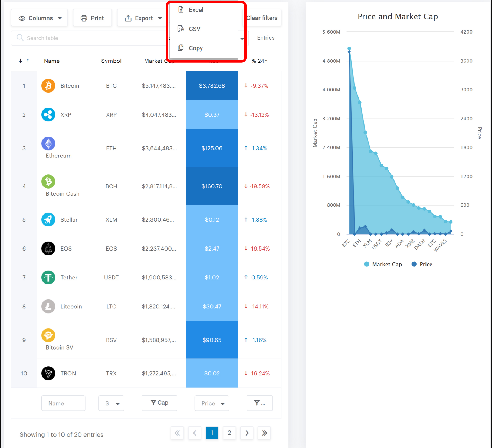Click the Name filter input

(x=63, y=403)
